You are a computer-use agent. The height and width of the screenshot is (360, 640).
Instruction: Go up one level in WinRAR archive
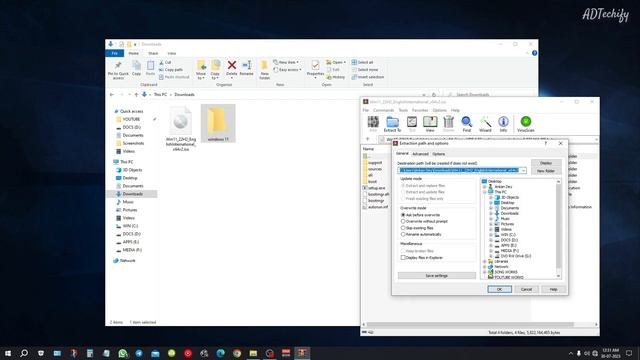click(x=367, y=139)
